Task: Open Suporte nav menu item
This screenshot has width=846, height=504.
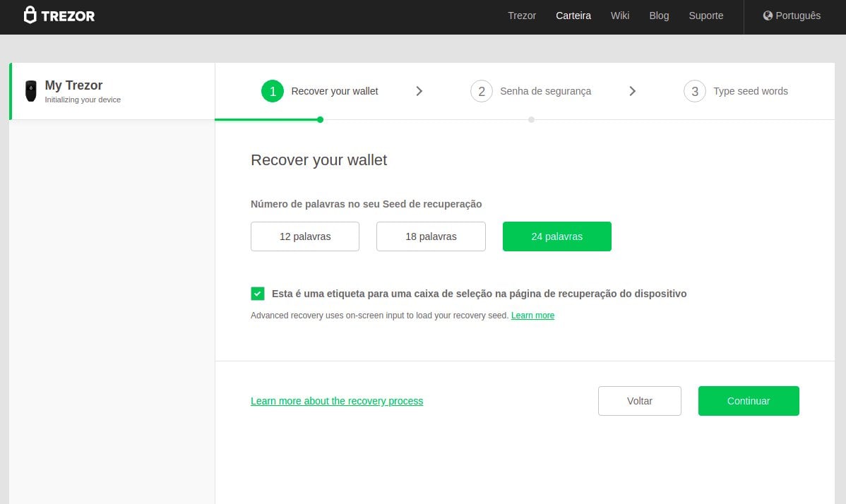Action: (705, 16)
